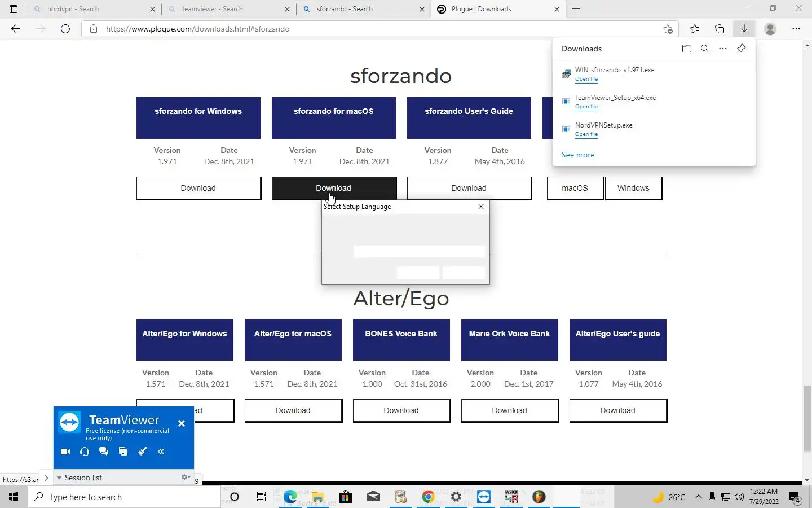The height and width of the screenshot is (508, 812).
Task: Click WIN_sforzando_v1.971.exe file name
Action: 615,70
